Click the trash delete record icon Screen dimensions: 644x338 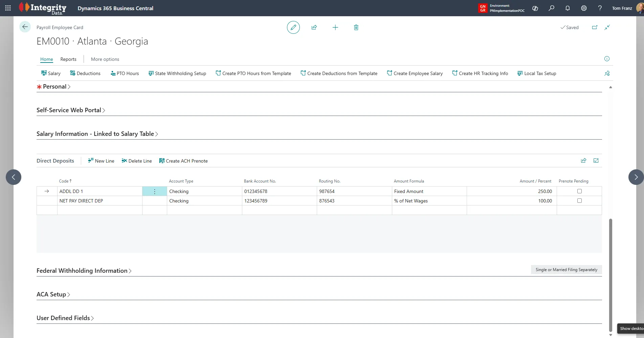click(x=356, y=27)
